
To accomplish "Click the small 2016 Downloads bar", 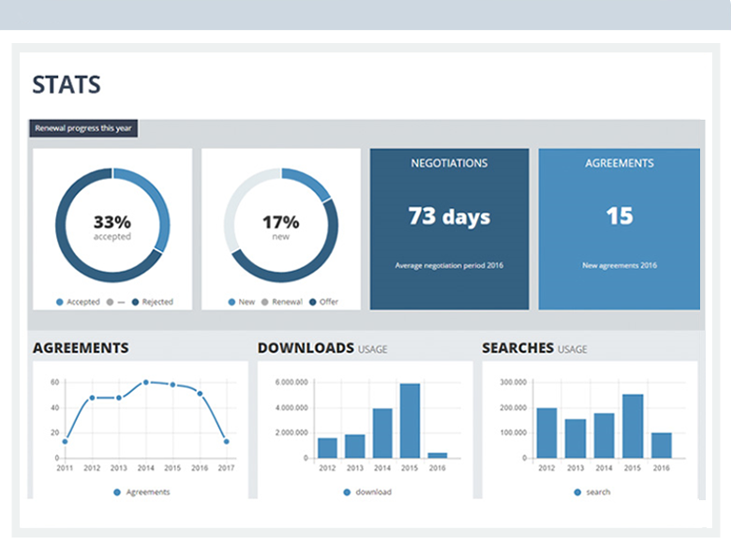I will [438, 455].
